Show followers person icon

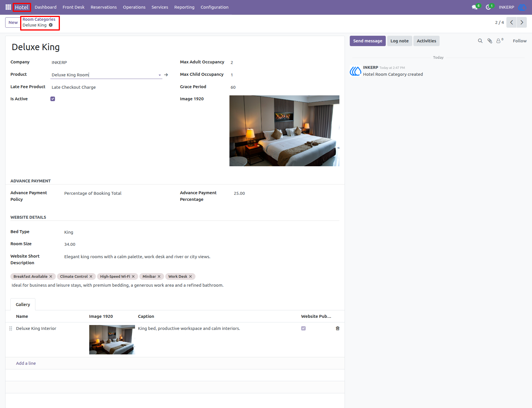coord(499,41)
